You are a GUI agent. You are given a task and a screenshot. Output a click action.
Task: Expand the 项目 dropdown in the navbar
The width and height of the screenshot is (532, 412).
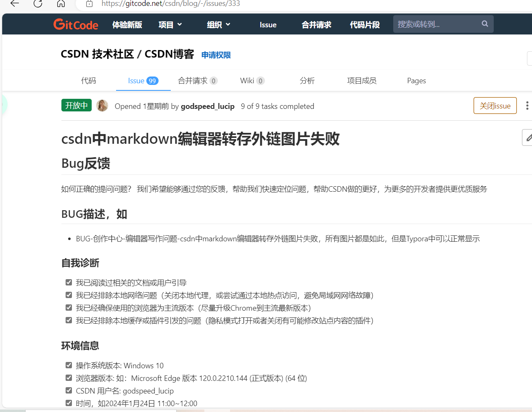(170, 25)
